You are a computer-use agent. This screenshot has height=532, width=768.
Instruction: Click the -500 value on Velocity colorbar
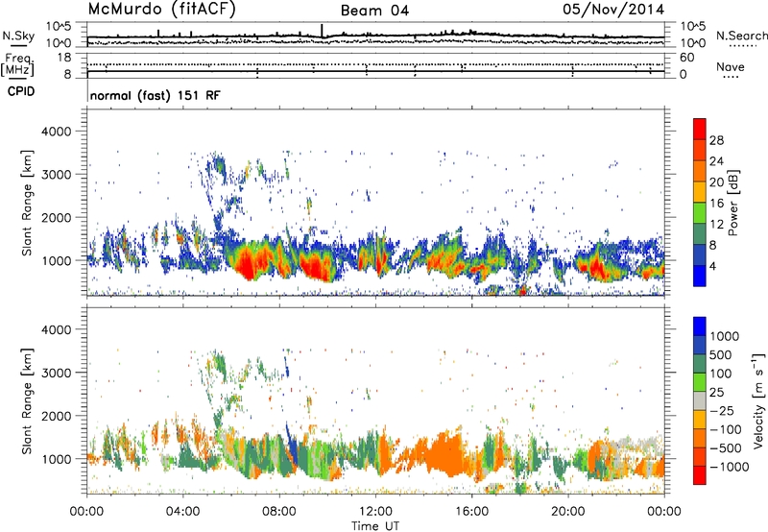(725, 448)
